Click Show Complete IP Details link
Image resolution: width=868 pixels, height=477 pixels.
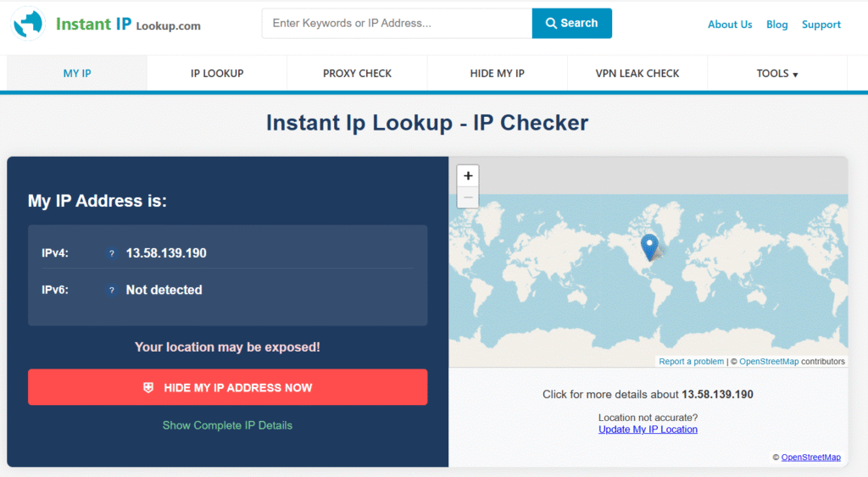(x=227, y=425)
